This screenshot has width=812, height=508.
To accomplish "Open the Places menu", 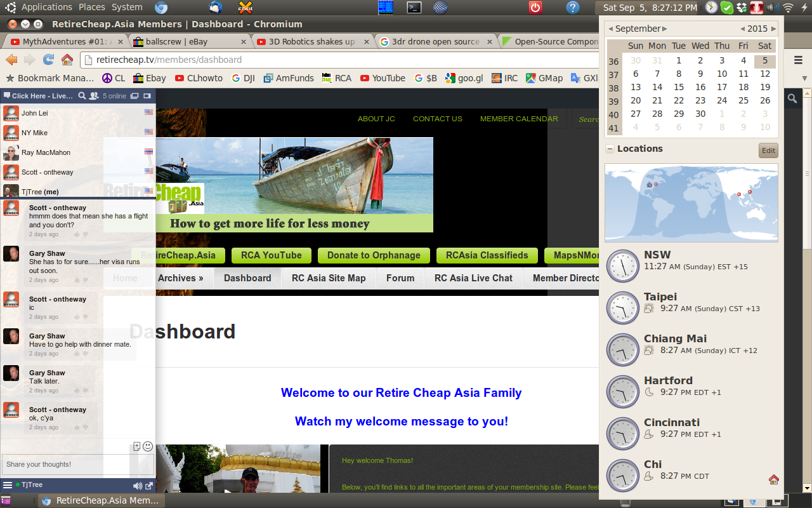I will [92, 7].
